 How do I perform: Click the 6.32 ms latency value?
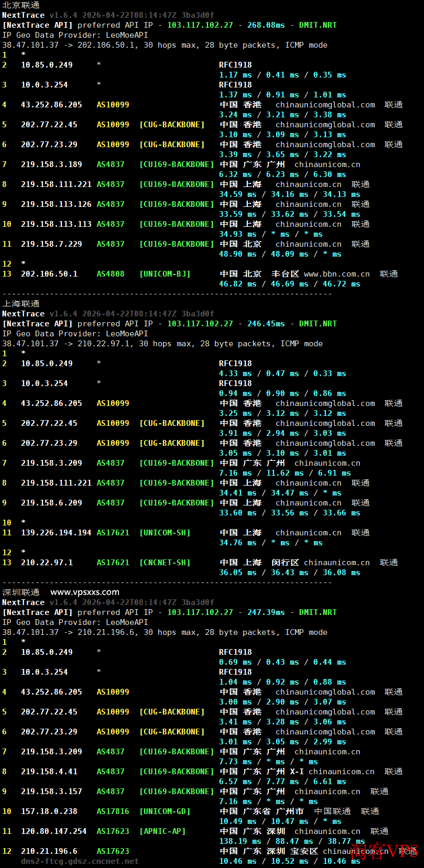[235, 174]
